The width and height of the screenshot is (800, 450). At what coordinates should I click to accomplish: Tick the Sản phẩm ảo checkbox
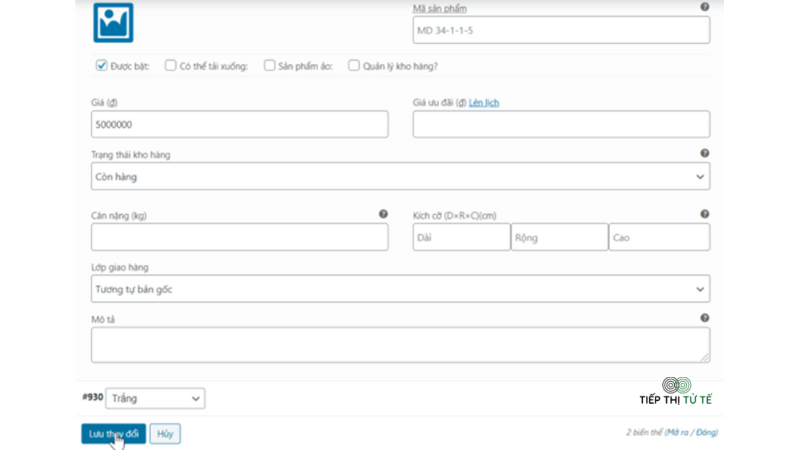pos(269,65)
